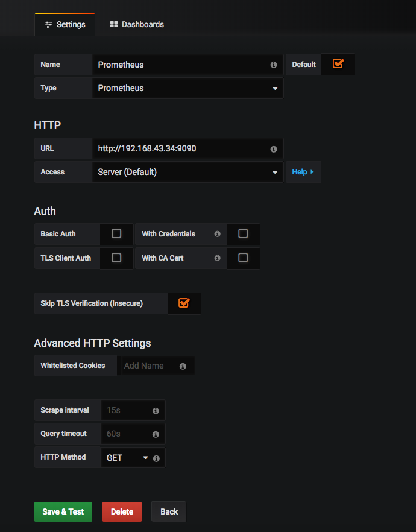Screen dimensions: 416x532
Task: Click Whitelisted Cookies info icon
Action: [183, 366]
